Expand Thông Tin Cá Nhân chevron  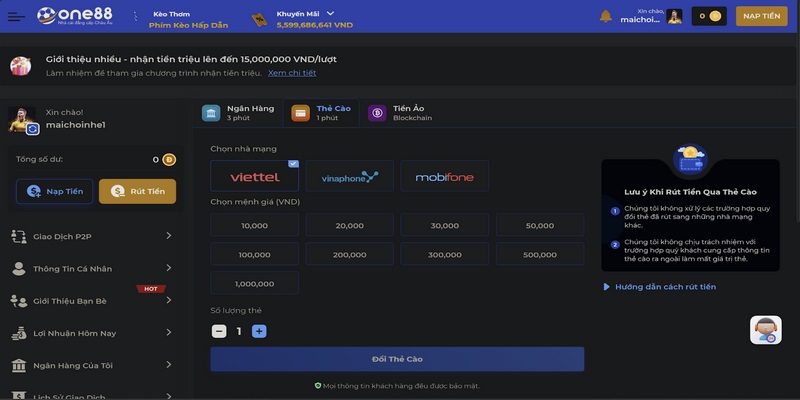[x=169, y=268]
